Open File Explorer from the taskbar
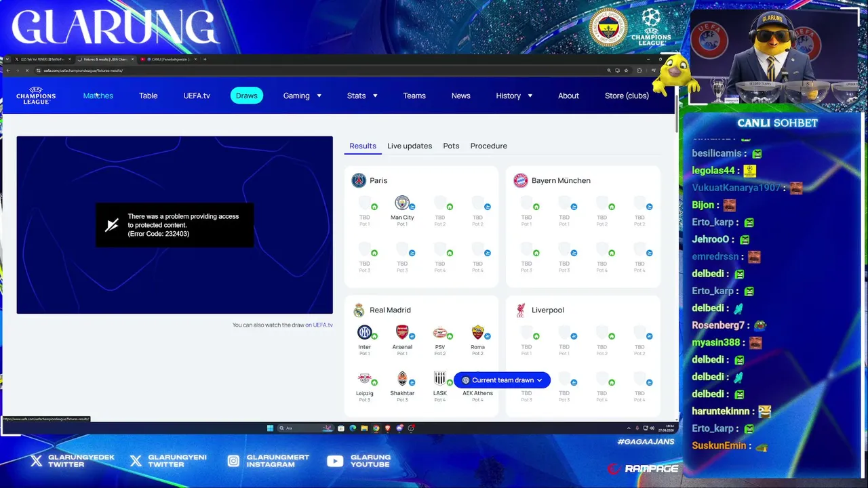Screen dimensions: 868x488 tap(364, 428)
